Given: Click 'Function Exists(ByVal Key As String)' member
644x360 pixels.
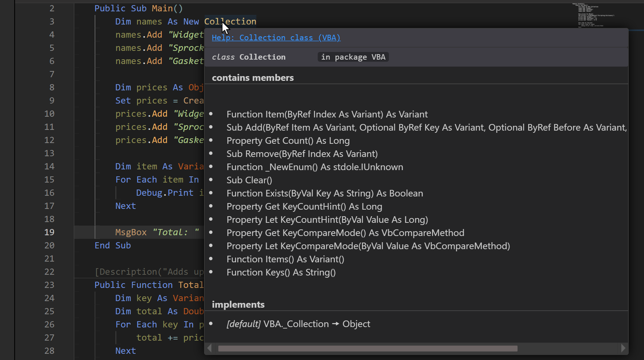Looking at the screenshot, I should coord(325,194).
